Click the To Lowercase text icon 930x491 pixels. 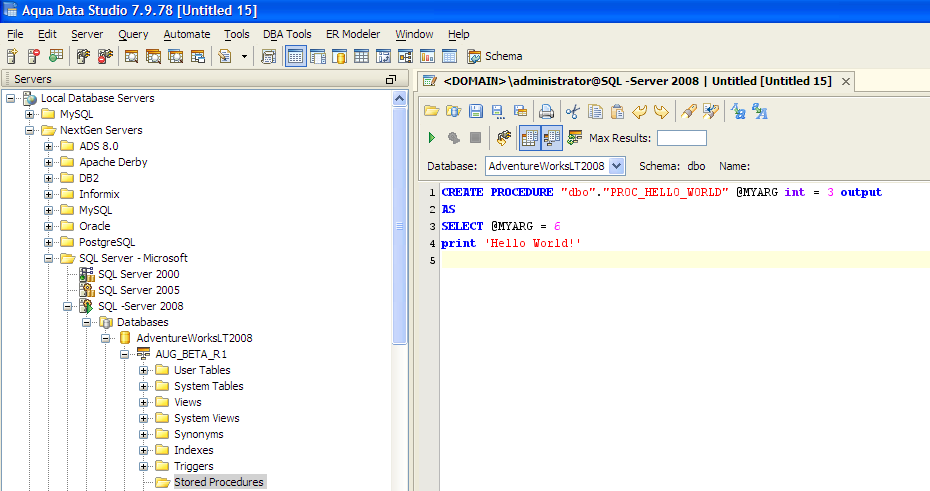(738, 111)
